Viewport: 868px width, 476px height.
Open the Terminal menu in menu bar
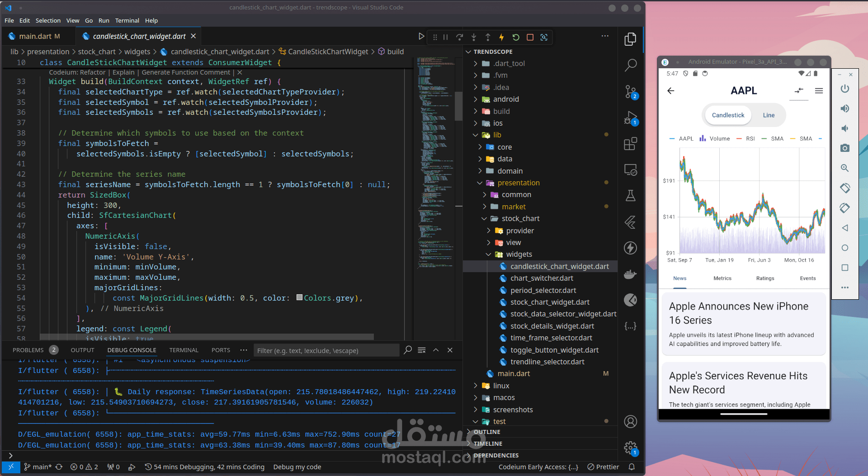pyautogui.click(x=127, y=21)
